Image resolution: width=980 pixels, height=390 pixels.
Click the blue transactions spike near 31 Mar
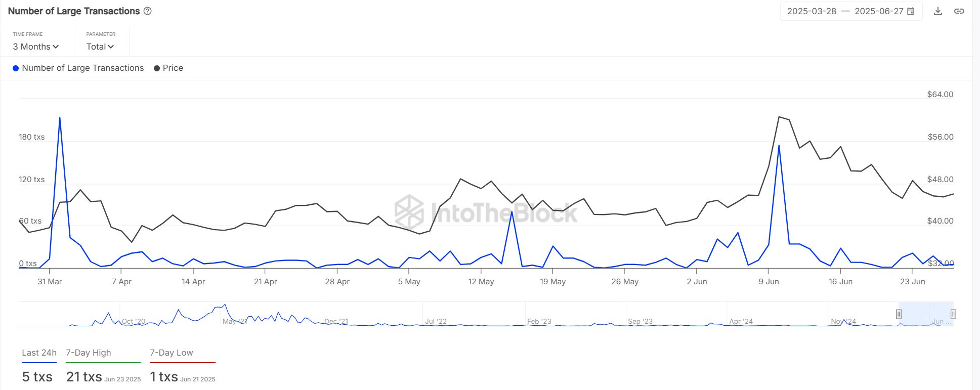point(60,118)
